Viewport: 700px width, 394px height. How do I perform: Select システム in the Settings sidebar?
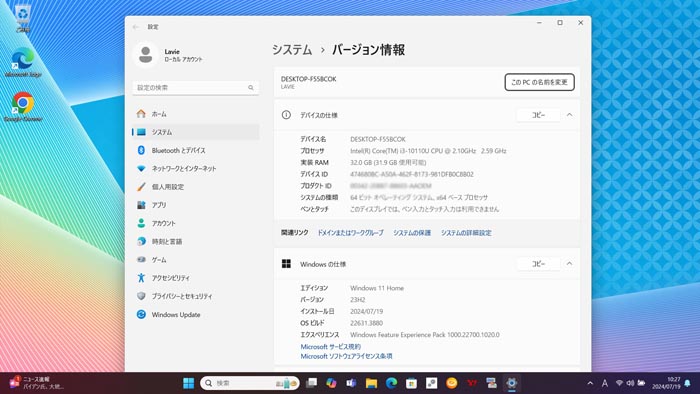point(196,132)
